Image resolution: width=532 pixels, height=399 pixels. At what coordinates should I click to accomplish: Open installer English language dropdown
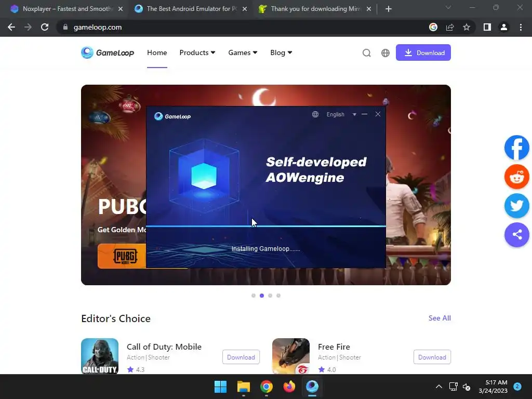pyautogui.click(x=341, y=114)
